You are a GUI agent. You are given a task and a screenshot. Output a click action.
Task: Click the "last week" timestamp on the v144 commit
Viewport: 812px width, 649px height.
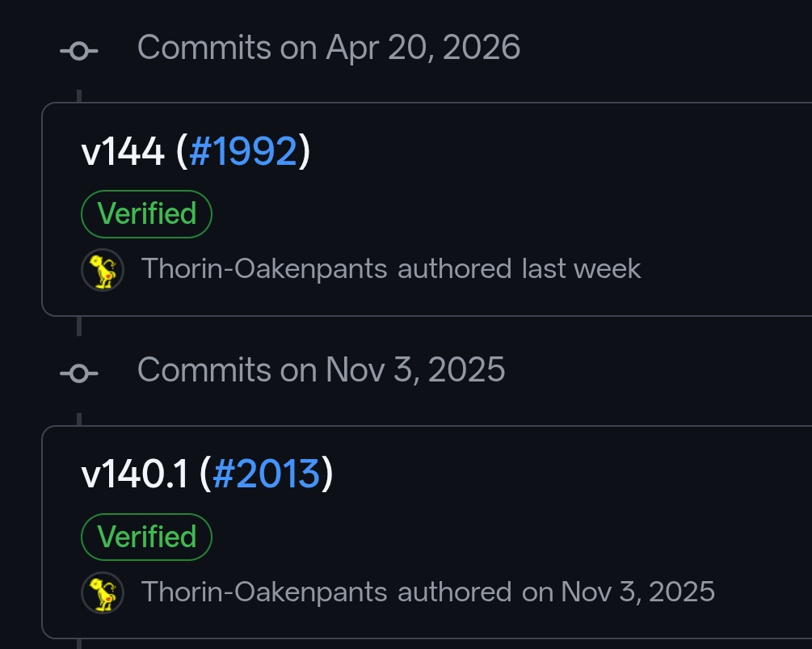tap(581, 269)
